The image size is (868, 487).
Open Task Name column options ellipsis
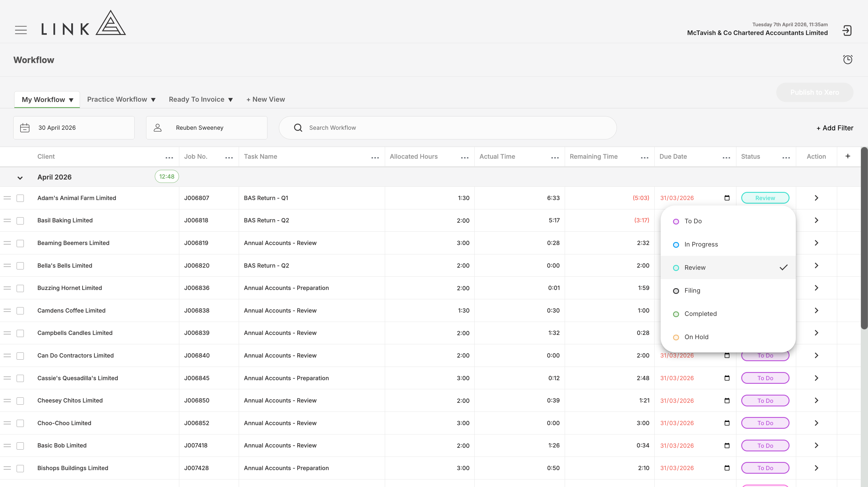coord(375,158)
